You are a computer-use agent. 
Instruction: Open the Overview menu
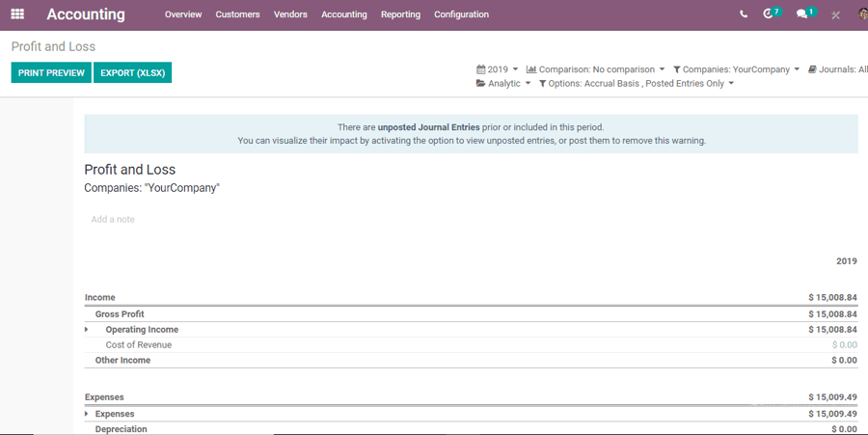(183, 14)
